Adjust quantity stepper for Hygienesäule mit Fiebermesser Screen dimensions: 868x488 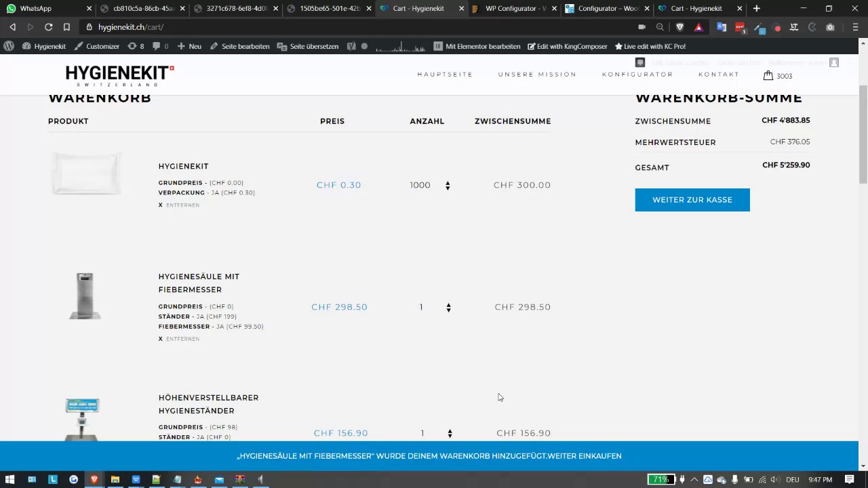448,308
